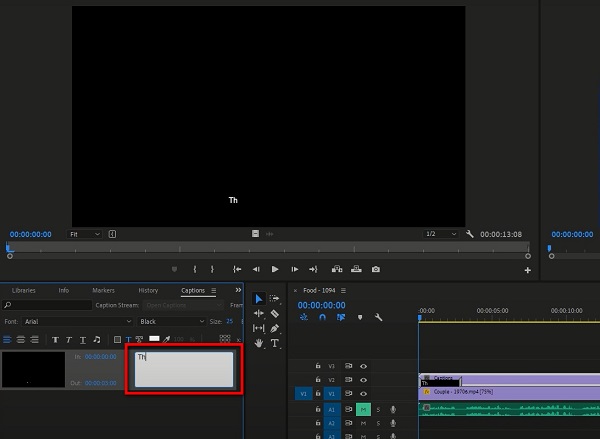The height and width of the screenshot is (439, 600).
Task: Click Play in the Program Monitor
Action: pyautogui.click(x=275, y=269)
